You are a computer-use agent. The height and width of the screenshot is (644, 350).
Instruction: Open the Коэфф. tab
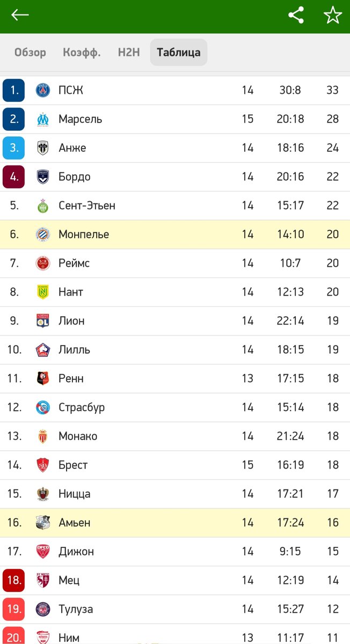pyautogui.click(x=82, y=53)
